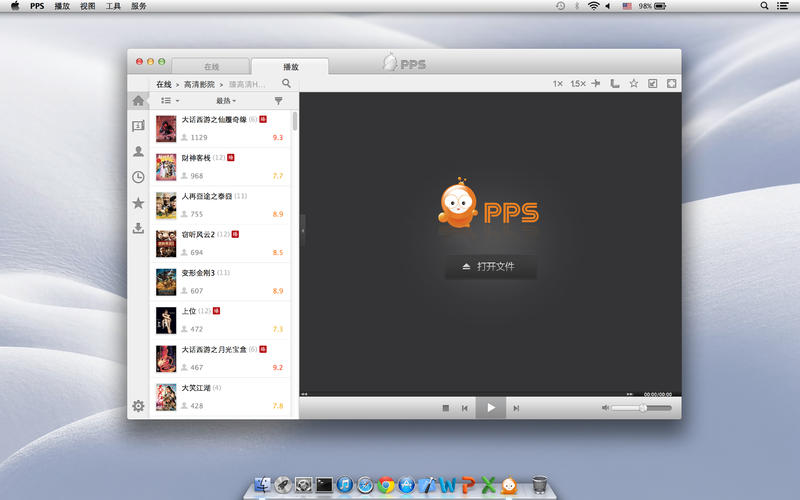Open Launchpad rocket in the Dock

(283, 485)
